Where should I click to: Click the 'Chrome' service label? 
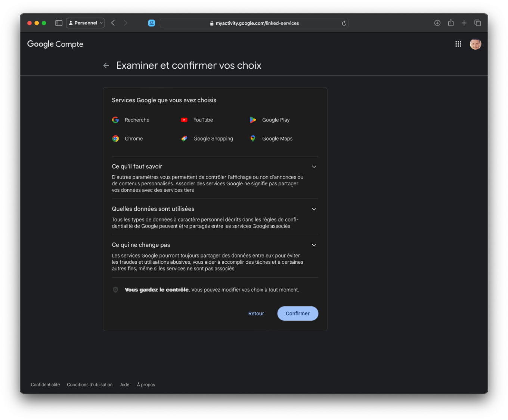134,139
